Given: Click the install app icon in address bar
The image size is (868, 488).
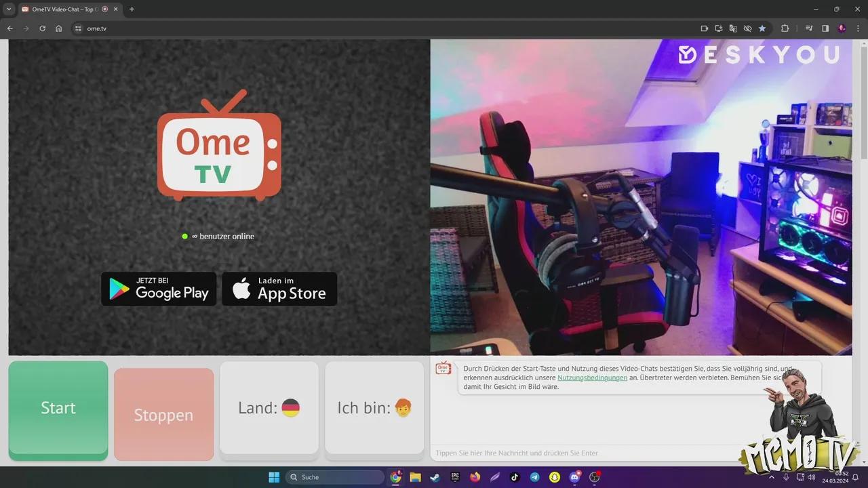Looking at the screenshot, I should coord(718,28).
